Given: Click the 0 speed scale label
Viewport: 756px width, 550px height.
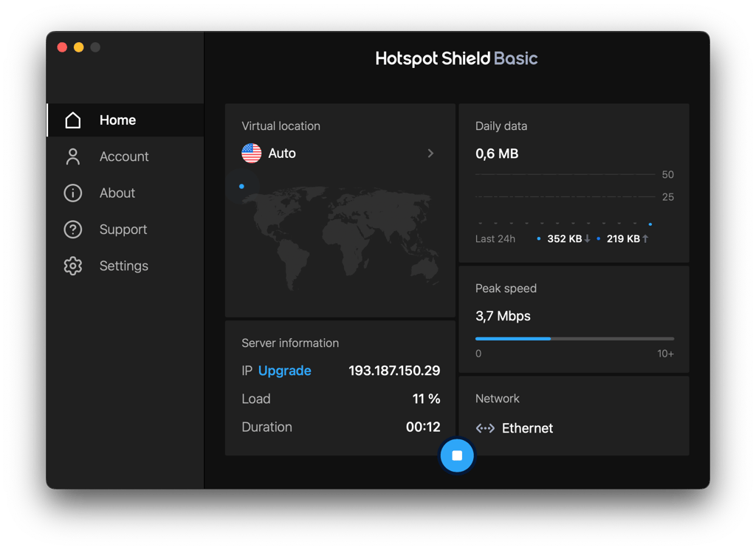Looking at the screenshot, I should [478, 354].
